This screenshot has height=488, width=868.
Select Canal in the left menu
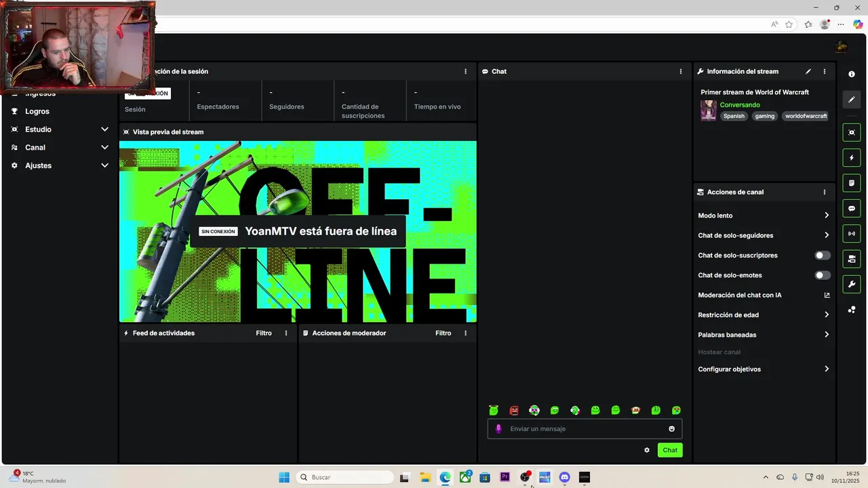pos(35,147)
